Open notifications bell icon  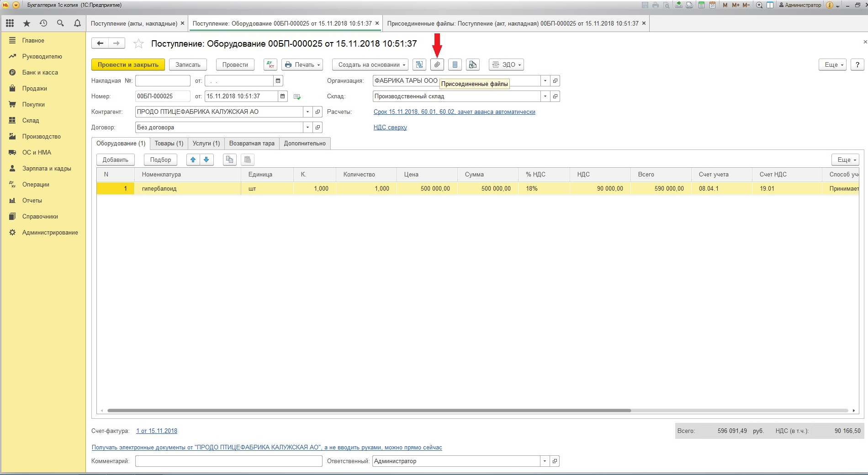pos(77,23)
